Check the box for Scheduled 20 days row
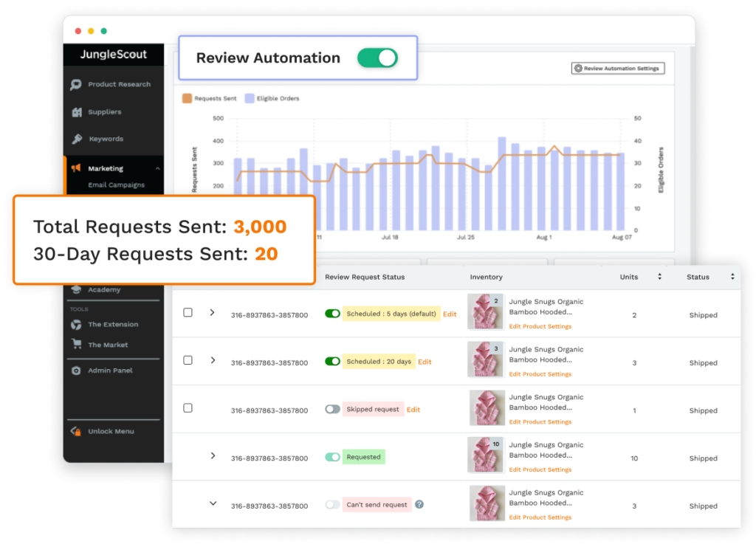 [188, 360]
